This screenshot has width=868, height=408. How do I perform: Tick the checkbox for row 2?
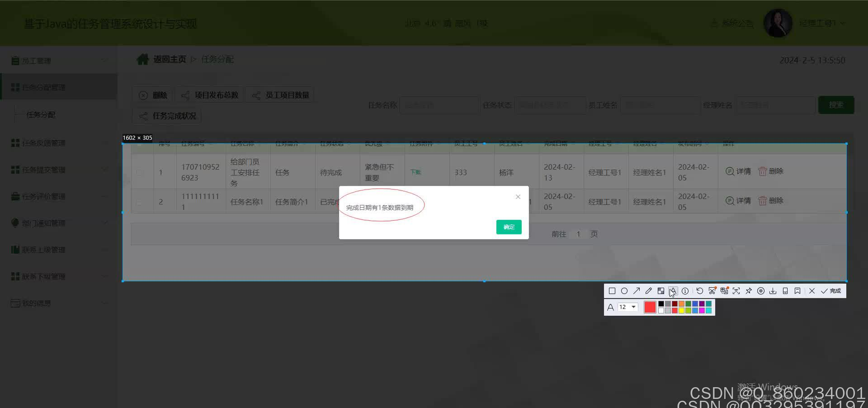coord(139,202)
